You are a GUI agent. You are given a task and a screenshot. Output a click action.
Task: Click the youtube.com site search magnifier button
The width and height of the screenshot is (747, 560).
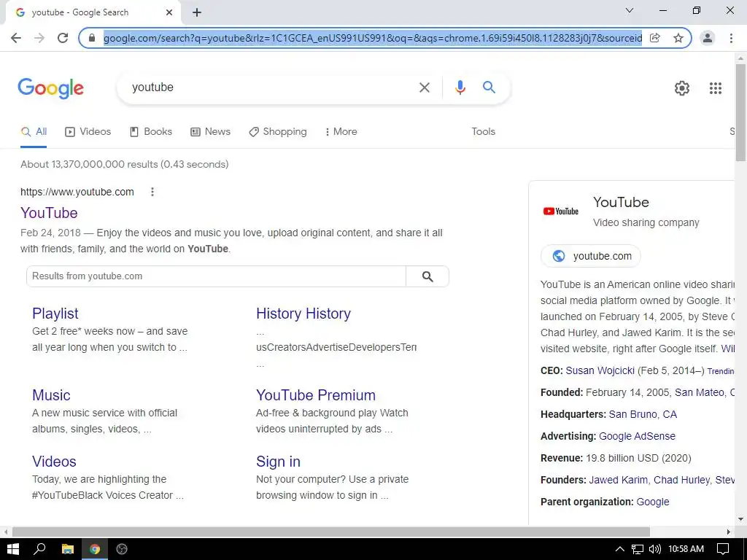coord(427,276)
